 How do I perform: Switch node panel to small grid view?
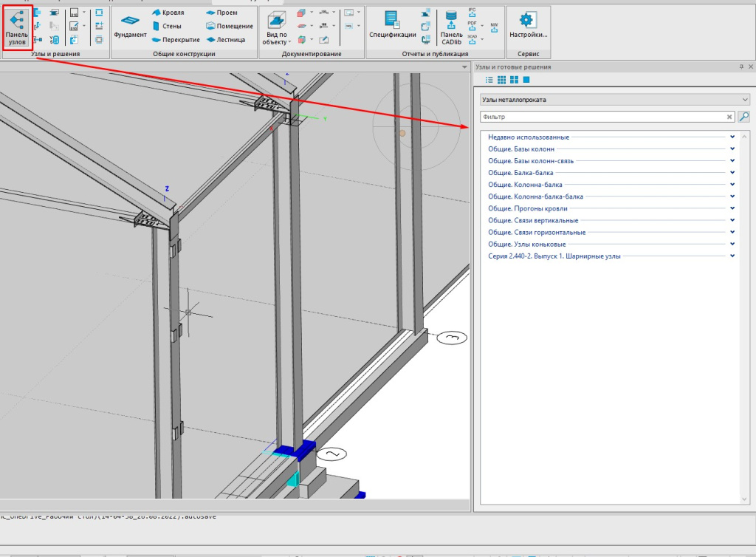501,80
